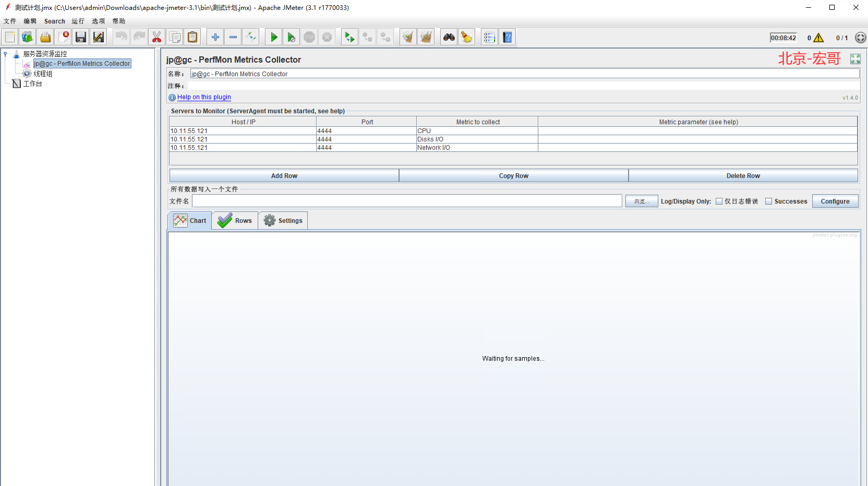Collapse all tree nodes with minus icon

tap(233, 37)
